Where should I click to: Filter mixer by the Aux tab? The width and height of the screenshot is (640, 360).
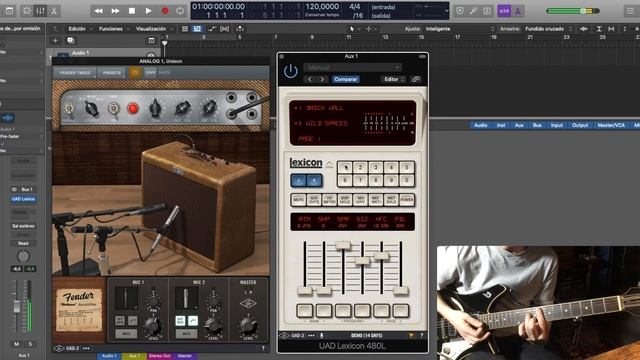pyautogui.click(x=519, y=125)
